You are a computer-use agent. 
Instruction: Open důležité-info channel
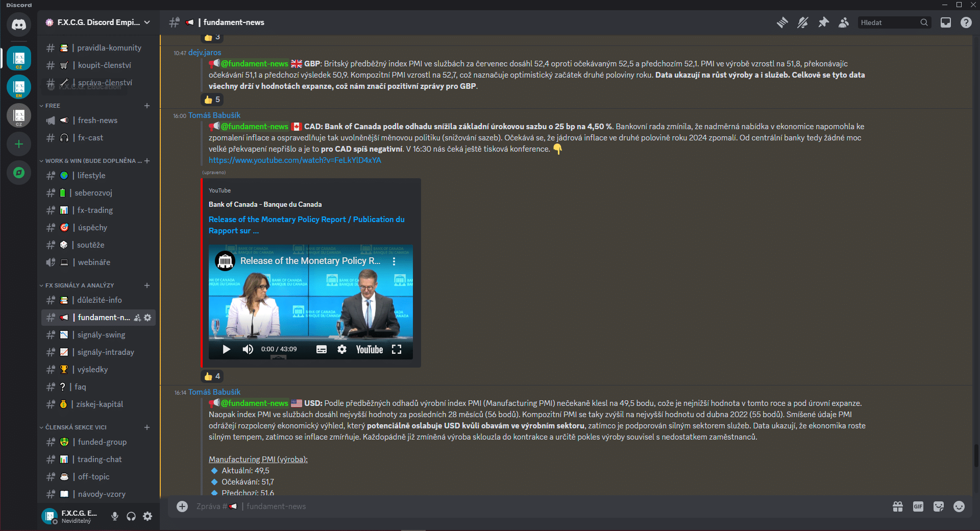pos(99,300)
